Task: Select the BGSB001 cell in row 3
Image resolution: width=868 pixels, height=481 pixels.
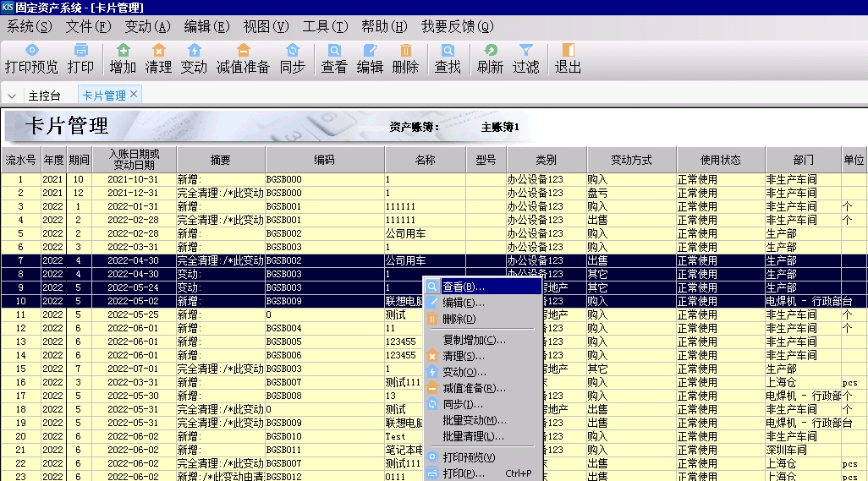Action: (324, 206)
